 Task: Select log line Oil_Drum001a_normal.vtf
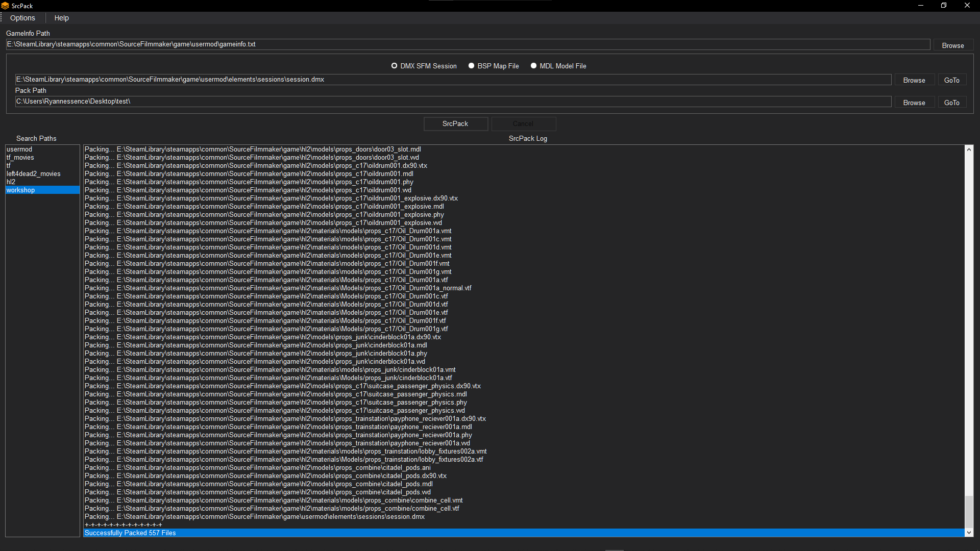click(524, 288)
